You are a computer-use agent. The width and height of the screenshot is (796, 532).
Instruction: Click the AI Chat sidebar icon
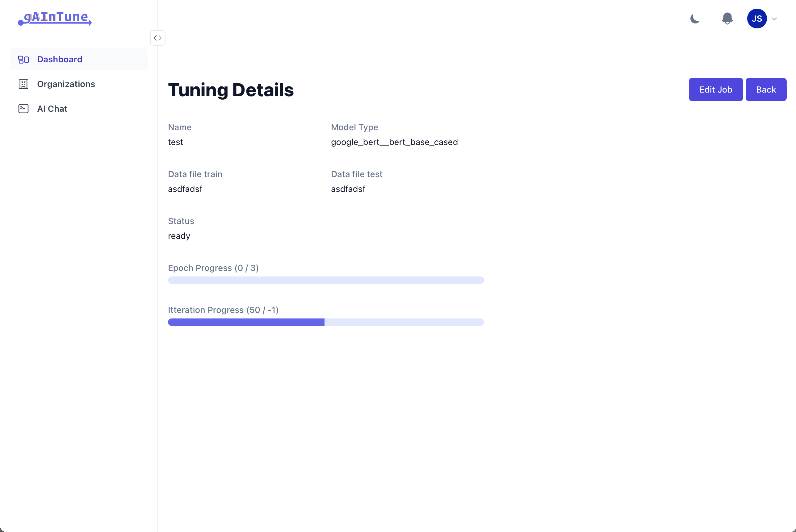point(23,109)
